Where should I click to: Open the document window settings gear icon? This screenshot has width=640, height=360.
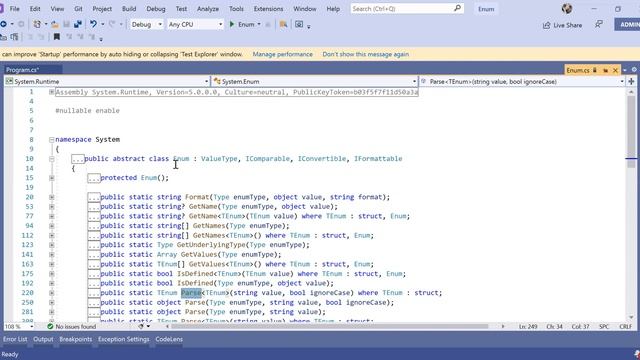[634, 70]
